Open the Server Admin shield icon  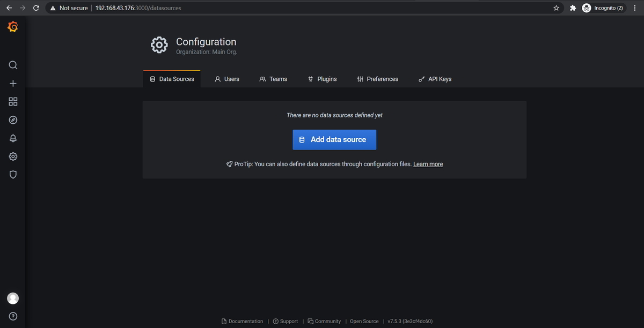tap(12, 174)
